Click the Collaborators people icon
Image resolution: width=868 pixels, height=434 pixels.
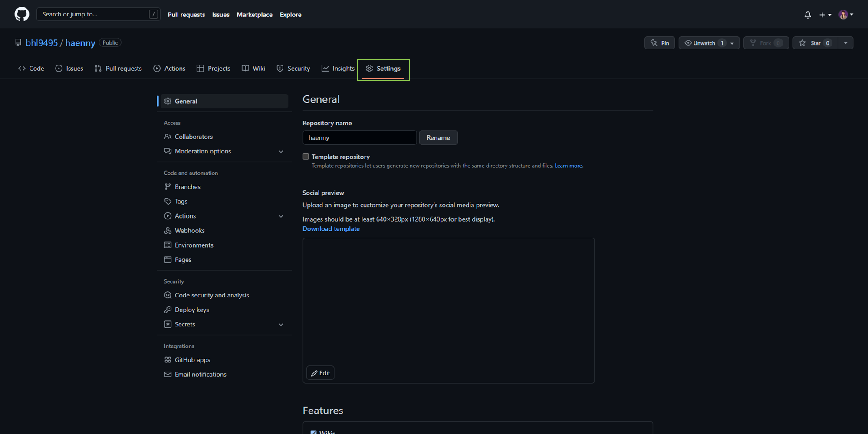[168, 137]
